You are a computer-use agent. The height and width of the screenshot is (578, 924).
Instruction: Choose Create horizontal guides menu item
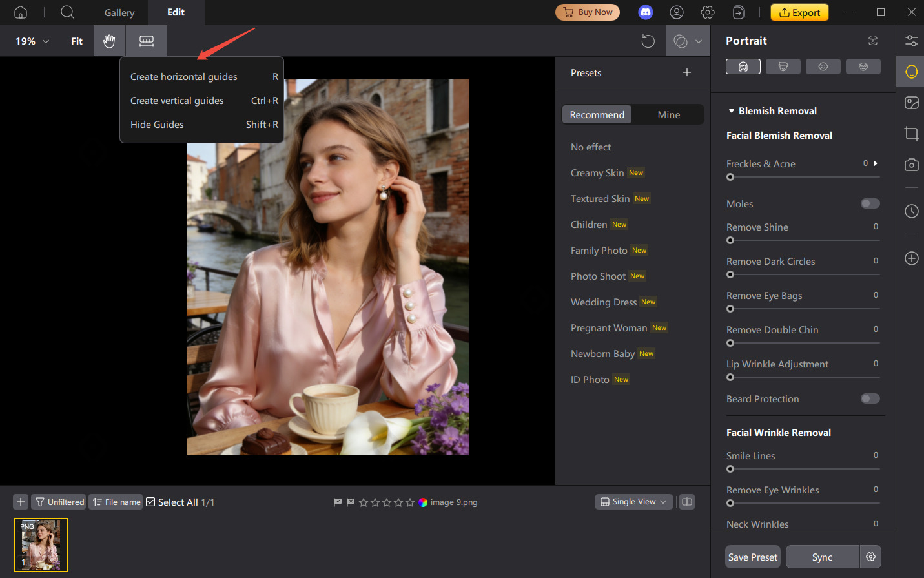click(x=184, y=77)
